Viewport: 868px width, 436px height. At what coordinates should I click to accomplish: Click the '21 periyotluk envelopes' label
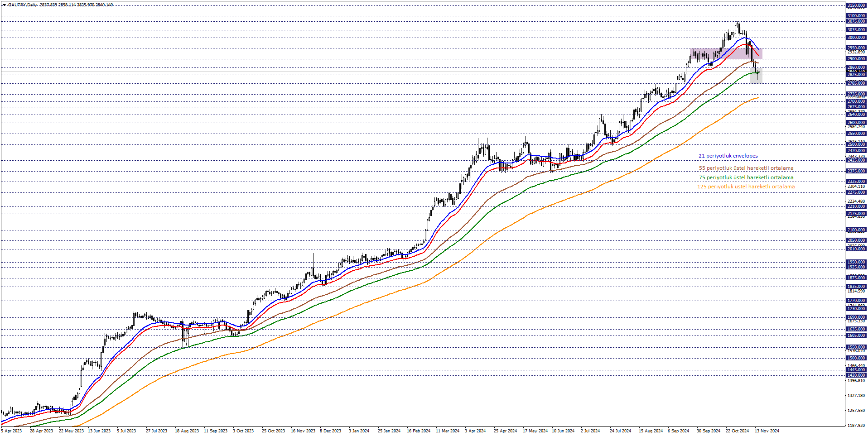coord(728,156)
